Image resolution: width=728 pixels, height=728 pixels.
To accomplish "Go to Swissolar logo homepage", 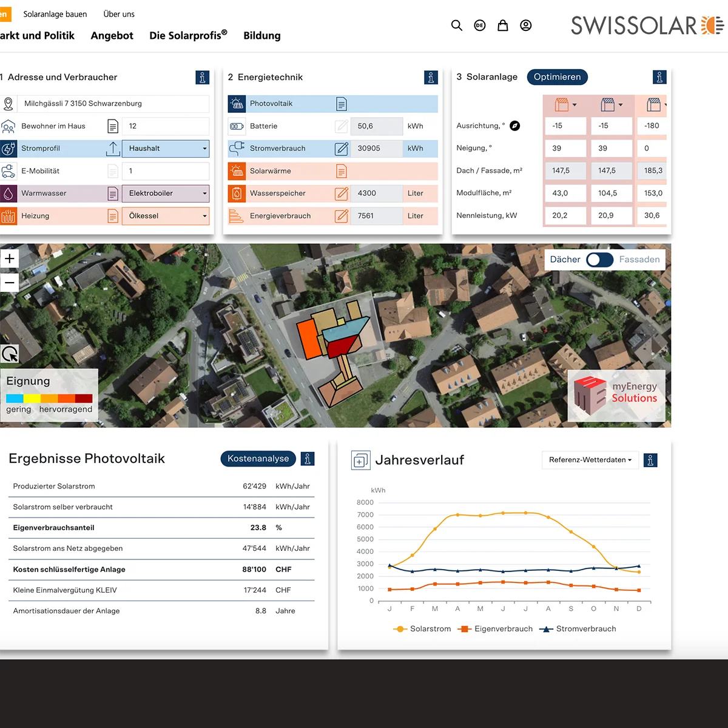I will click(x=647, y=25).
